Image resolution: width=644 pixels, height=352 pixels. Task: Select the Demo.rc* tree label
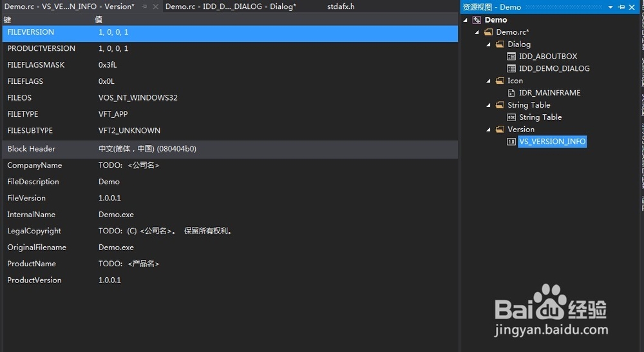513,32
